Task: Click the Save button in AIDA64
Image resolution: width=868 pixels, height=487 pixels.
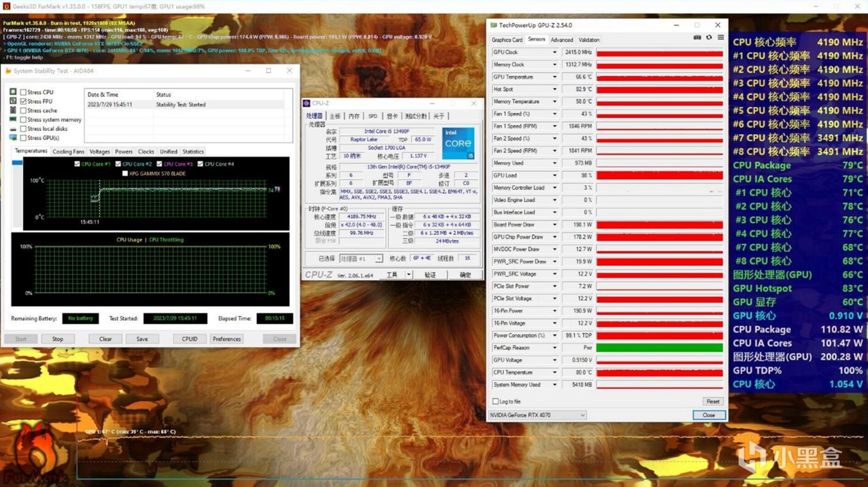Action: coord(142,339)
